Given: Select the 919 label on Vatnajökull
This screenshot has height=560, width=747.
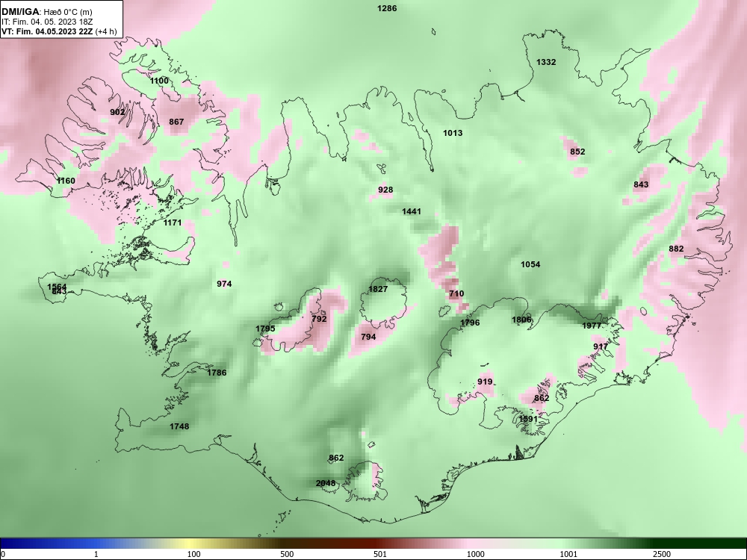Looking at the screenshot, I should 485,382.
